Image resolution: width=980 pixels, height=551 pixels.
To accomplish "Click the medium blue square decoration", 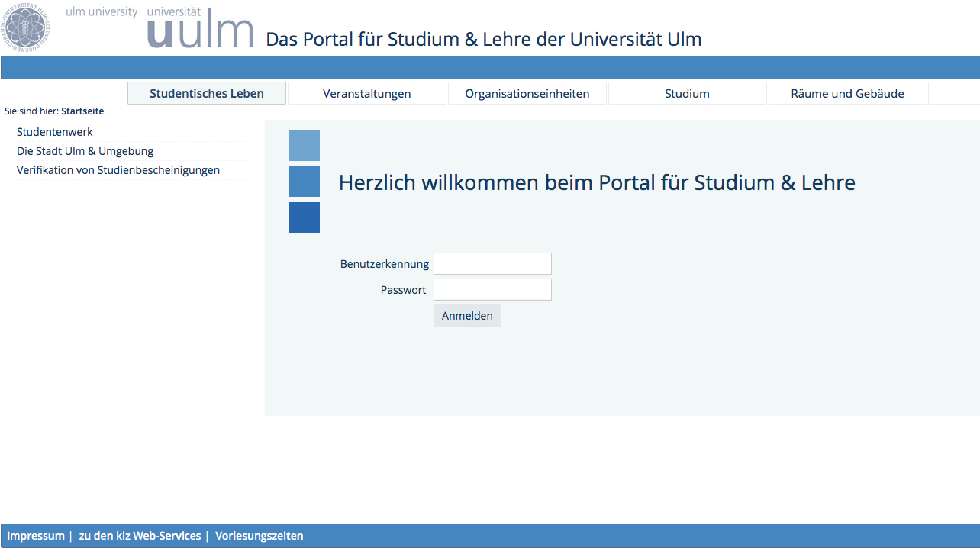I will point(304,182).
